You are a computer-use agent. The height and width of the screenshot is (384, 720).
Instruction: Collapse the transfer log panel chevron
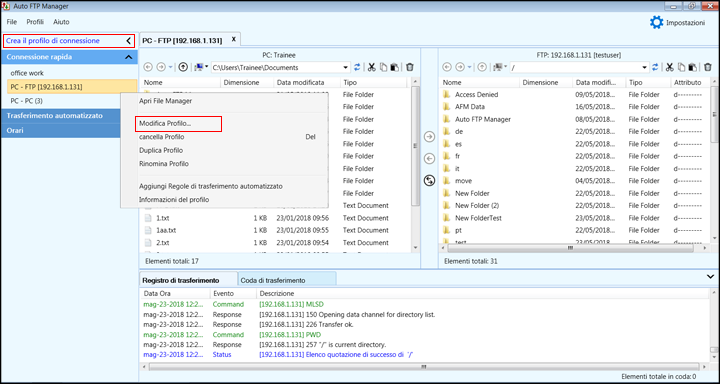710,277
